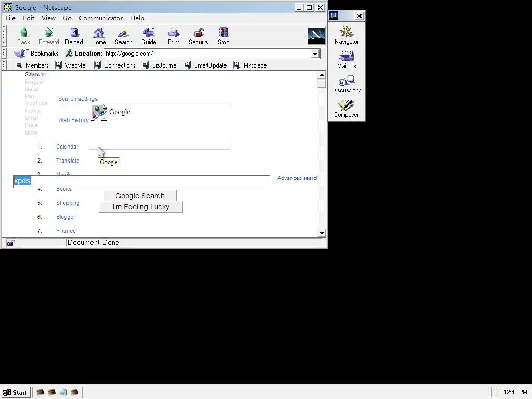
Task: Click the first quick launch taskbar icon
Action: 40,392
